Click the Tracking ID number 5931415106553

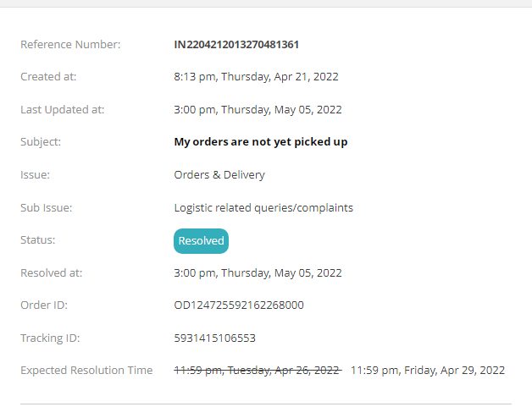(x=214, y=338)
